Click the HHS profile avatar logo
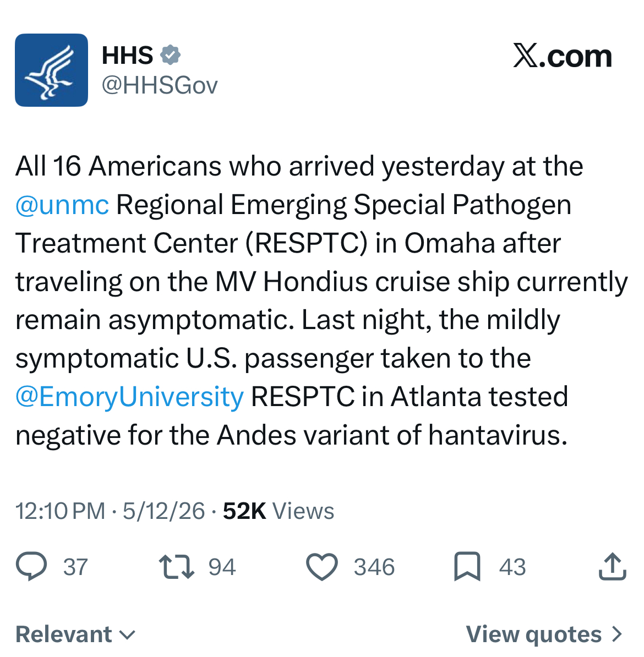The height and width of the screenshot is (657, 644). pos(51,70)
